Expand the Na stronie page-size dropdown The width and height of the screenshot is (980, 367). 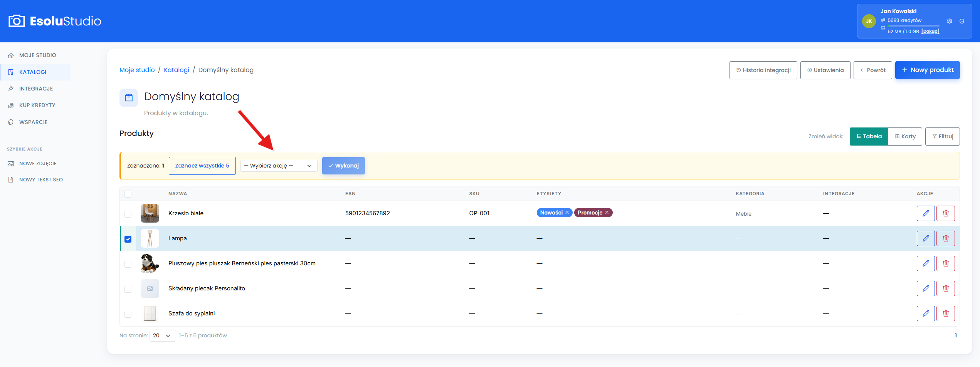[x=162, y=335]
